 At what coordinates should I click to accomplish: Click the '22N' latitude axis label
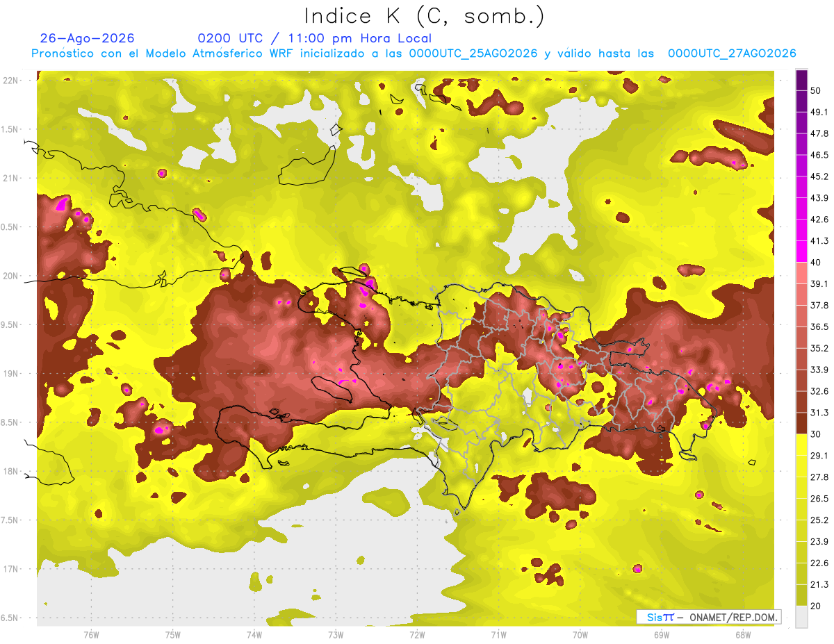click(12, 81)
